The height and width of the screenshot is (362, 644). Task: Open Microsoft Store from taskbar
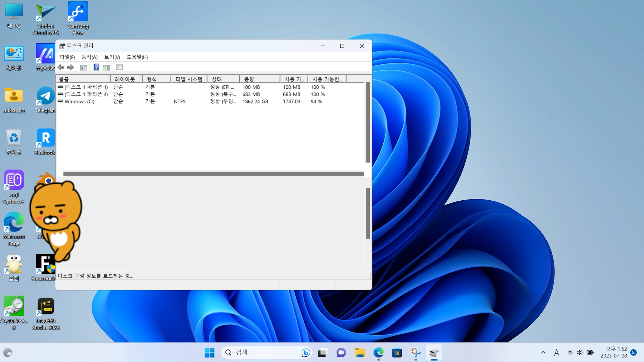point(397,353)
